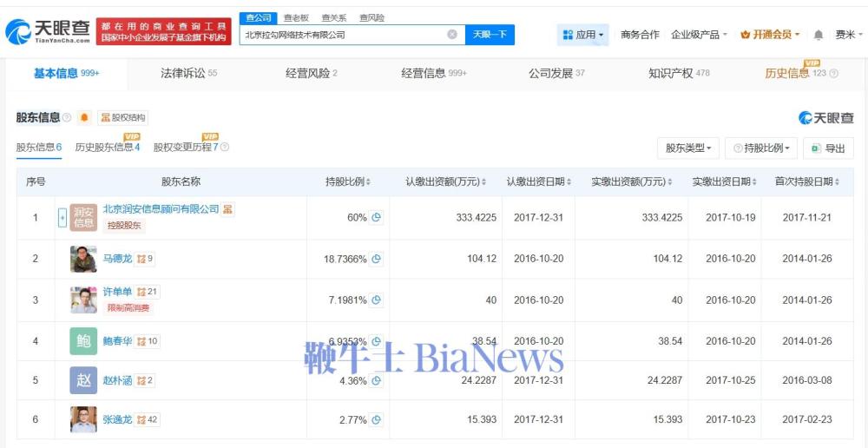
Task: Click 许单单 related companies badge 21
Action: pos(148,292)
